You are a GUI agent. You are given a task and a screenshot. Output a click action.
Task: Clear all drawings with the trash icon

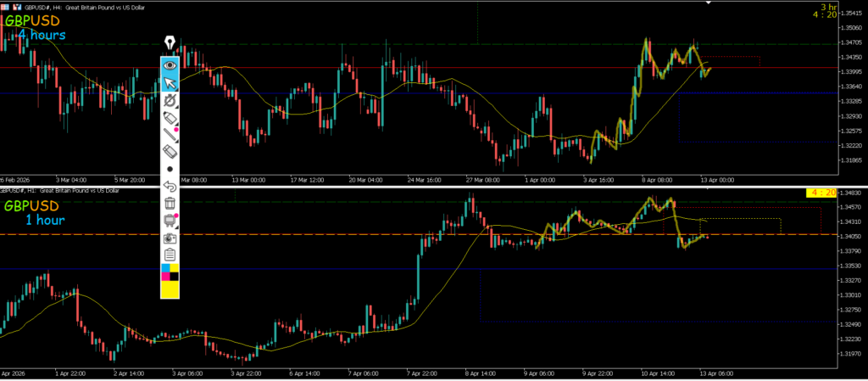170,204
